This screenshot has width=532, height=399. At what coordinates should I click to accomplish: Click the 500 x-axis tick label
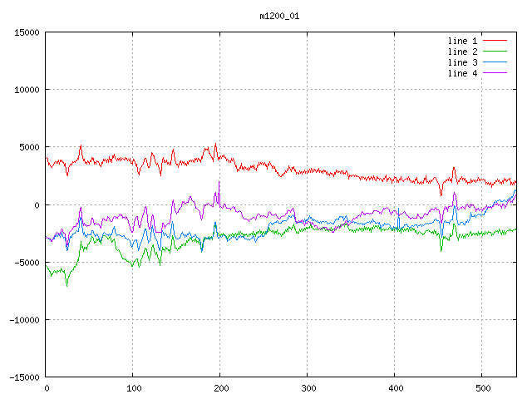[481, 388]
